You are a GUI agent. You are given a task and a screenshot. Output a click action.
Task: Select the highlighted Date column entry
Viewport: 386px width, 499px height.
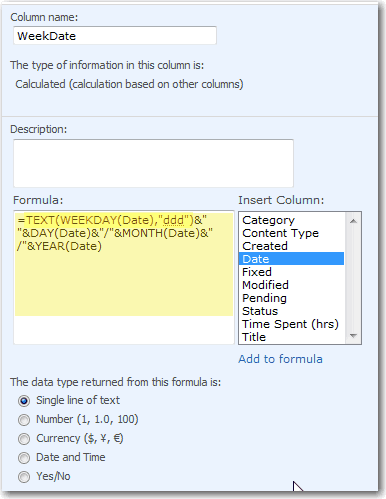[292, 259]
